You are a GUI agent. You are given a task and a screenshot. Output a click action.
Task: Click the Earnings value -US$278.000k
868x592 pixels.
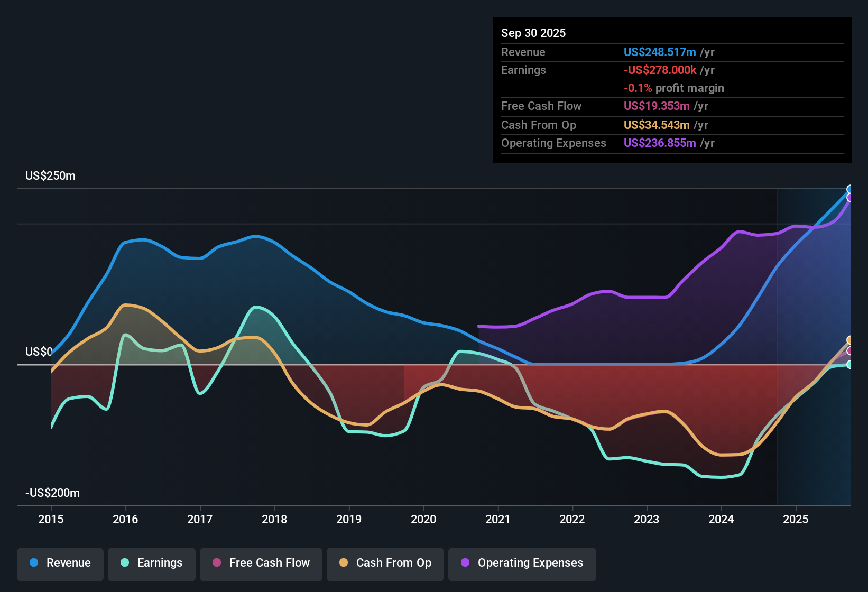click(x=660, y=70)
